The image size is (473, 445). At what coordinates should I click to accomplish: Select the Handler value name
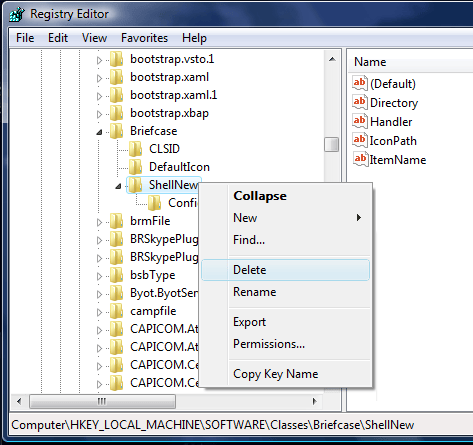click(391, 122)
